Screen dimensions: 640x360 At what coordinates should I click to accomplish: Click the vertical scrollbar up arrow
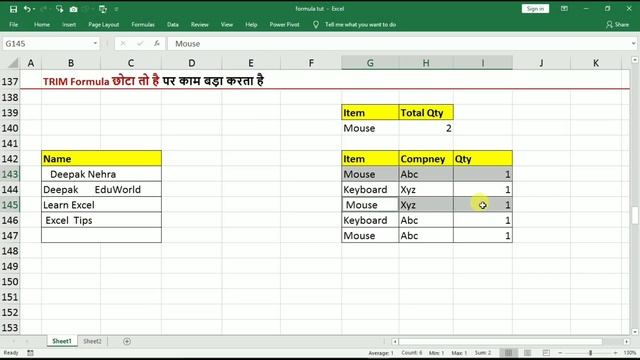tap(635, 60)
